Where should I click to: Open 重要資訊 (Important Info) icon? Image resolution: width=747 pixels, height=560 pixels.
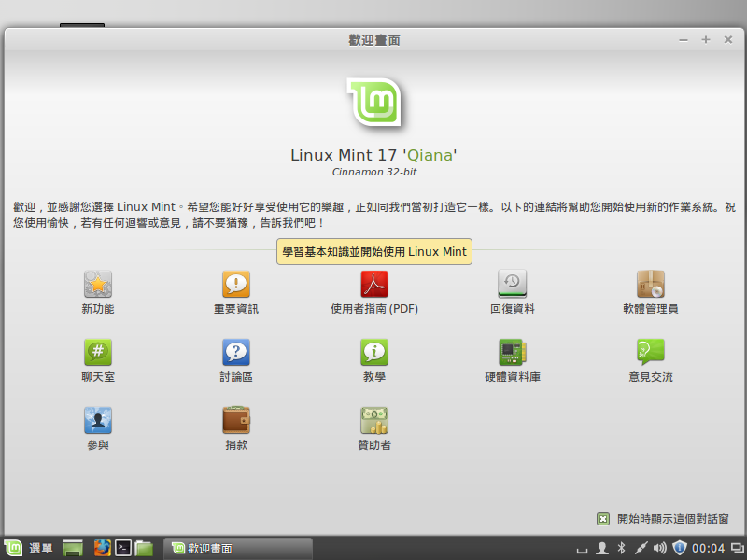[x=236, y=284]
